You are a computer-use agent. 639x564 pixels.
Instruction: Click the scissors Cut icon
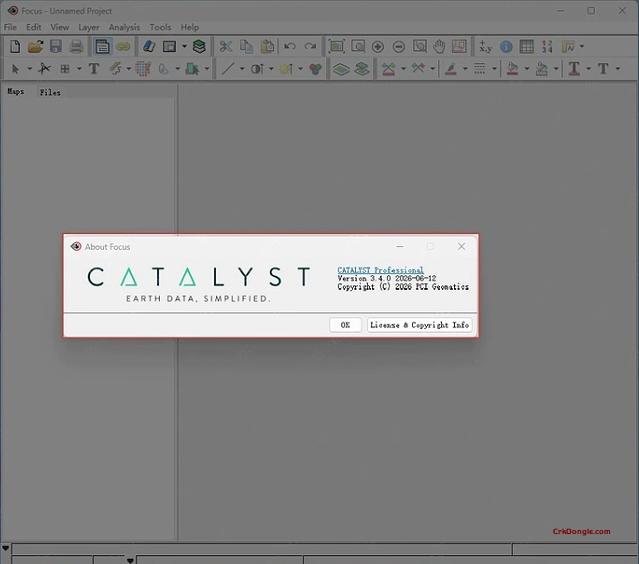coord(225,46)
